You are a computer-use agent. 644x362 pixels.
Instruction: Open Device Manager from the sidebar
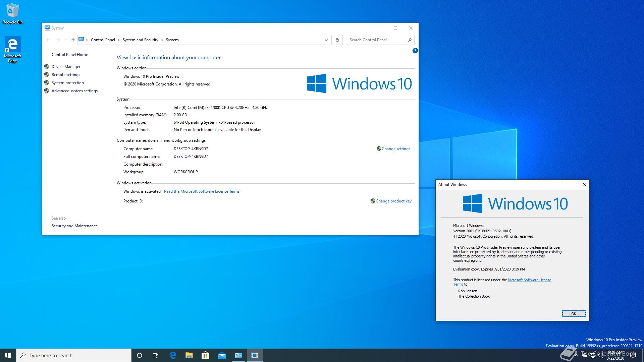tap(66, 67)
